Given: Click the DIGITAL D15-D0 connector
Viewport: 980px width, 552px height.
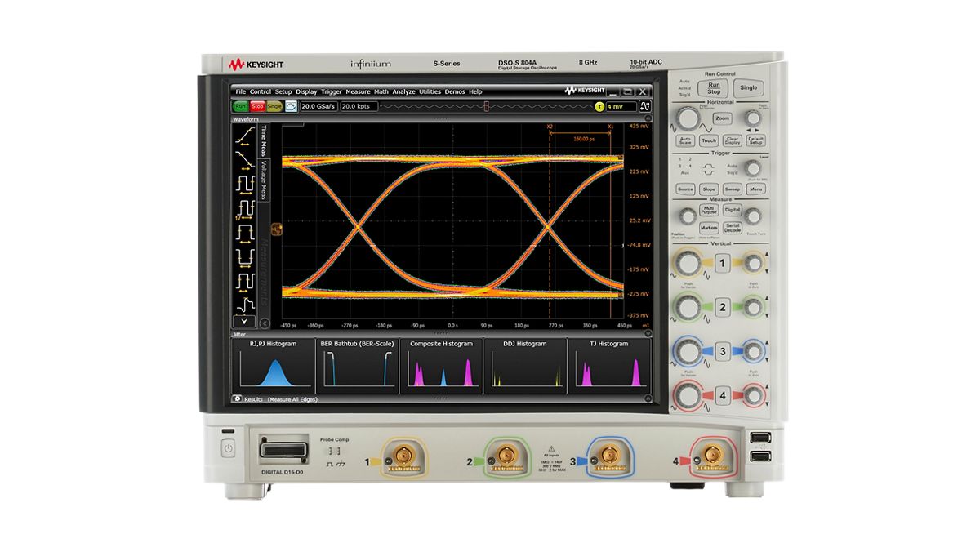Looking at the screenshot, I should coord(283,450).
